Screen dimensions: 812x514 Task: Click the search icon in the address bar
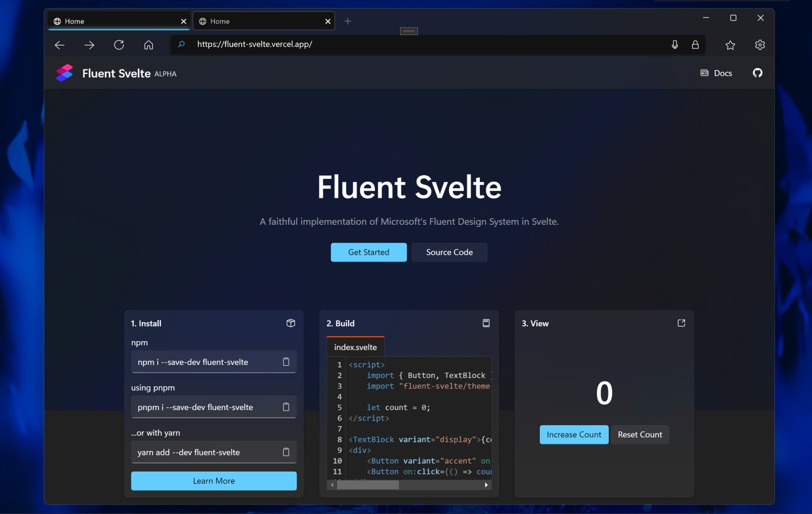181,44
